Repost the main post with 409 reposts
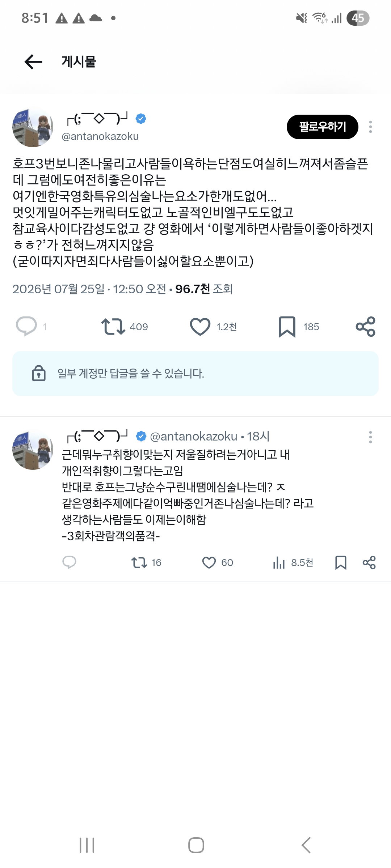 tap(113, 327)
